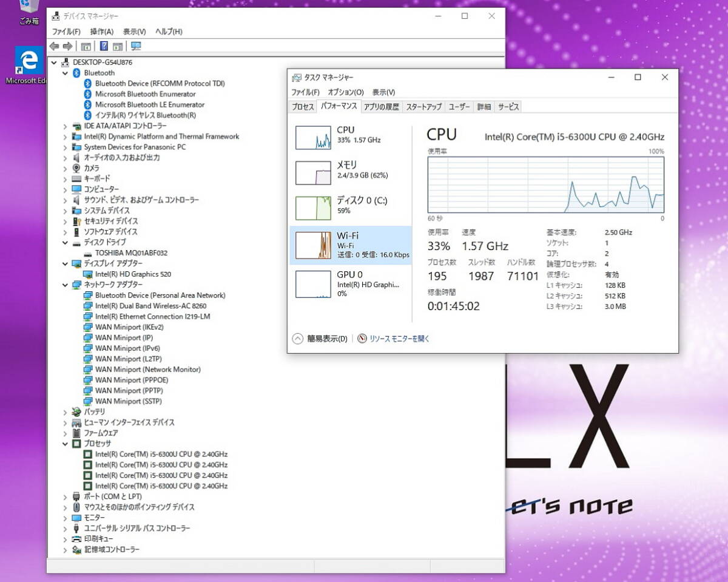Click the resource monitor icon next to リソース モニターを開く
728x582 pixels.
362,339
